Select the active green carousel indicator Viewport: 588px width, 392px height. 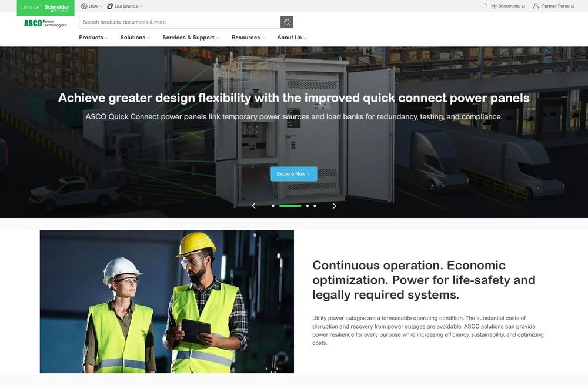290,206
